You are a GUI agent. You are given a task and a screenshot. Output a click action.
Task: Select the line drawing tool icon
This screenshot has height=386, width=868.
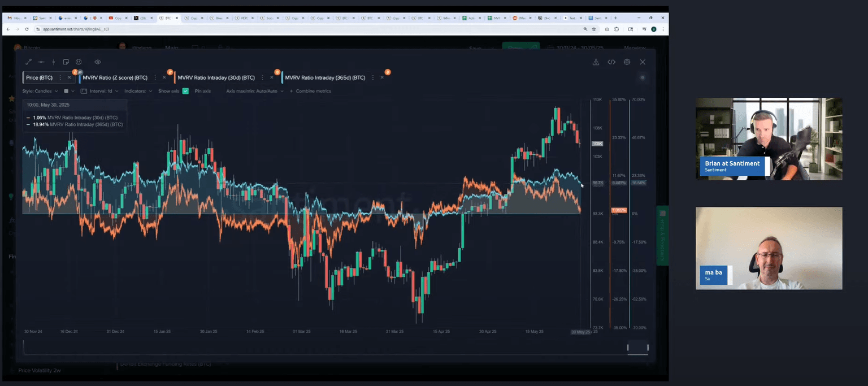[x=28, y=62]
